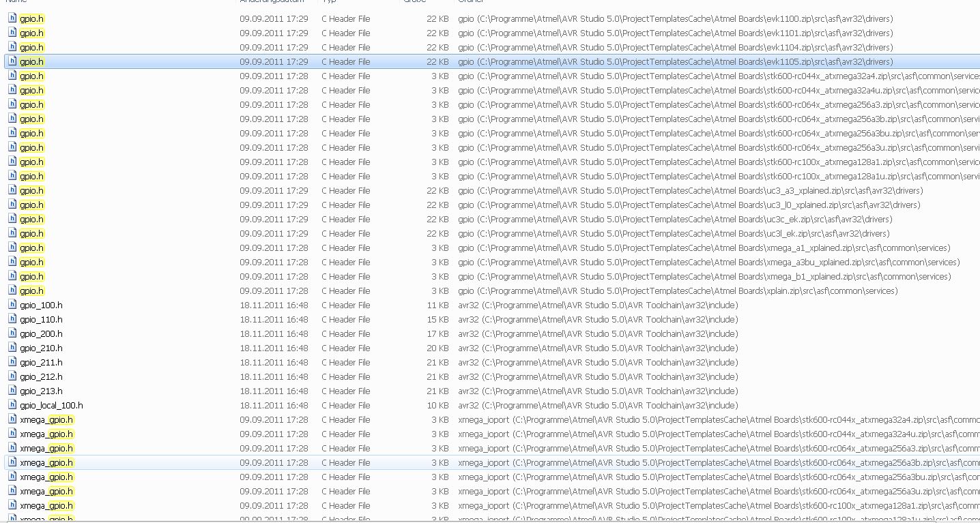Click the date in the evk1104.zip gpio.h row
The height and width of the screenshot is (523, 980).
pos(274,47)
